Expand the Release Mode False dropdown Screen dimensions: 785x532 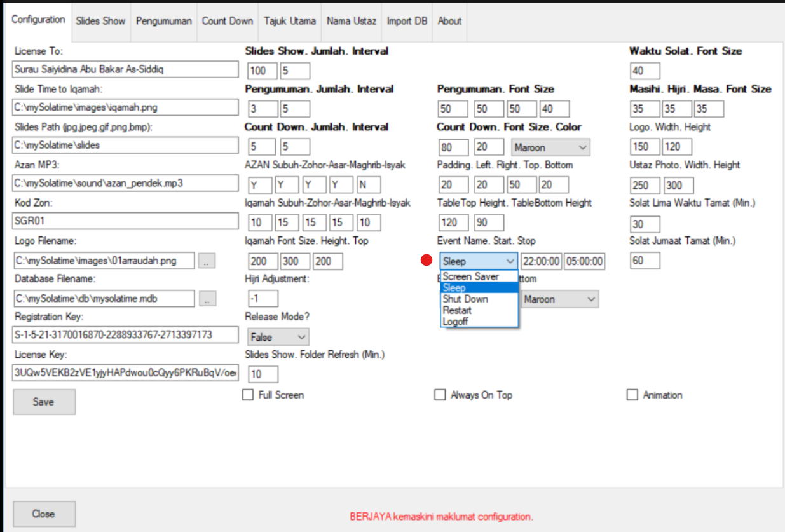pos(277,337)
